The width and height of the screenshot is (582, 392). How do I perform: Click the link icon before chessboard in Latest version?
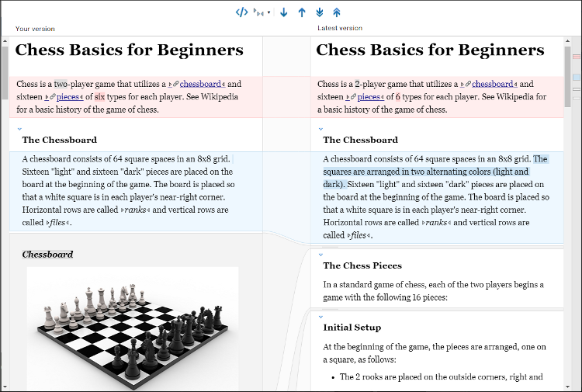[468, 85]
